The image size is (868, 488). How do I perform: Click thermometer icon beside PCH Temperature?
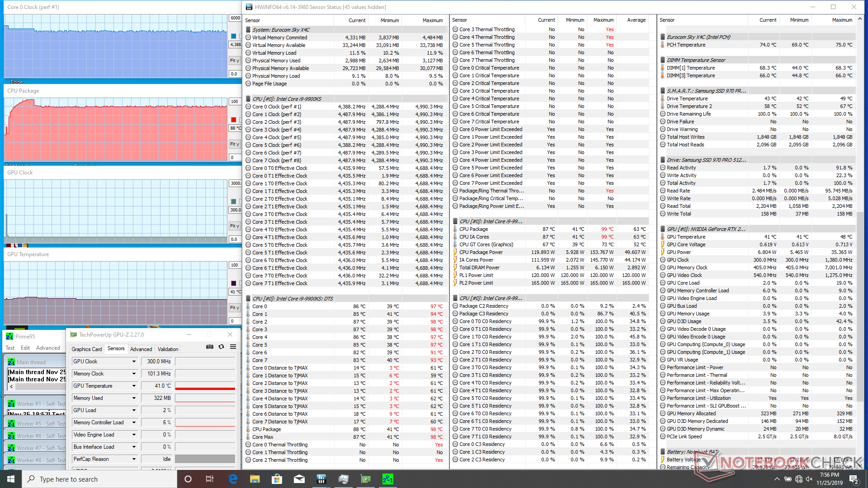[662, 45]
